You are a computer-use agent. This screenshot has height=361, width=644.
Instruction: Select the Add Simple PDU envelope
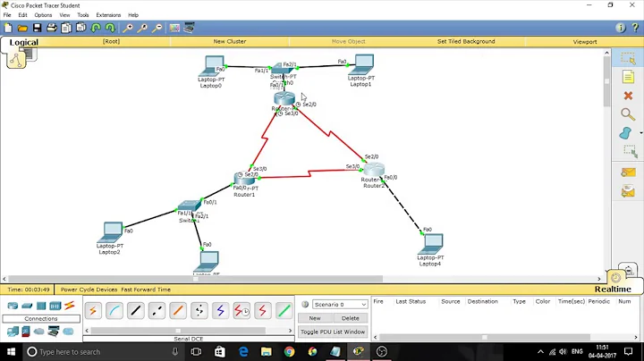tap(628, 172)
